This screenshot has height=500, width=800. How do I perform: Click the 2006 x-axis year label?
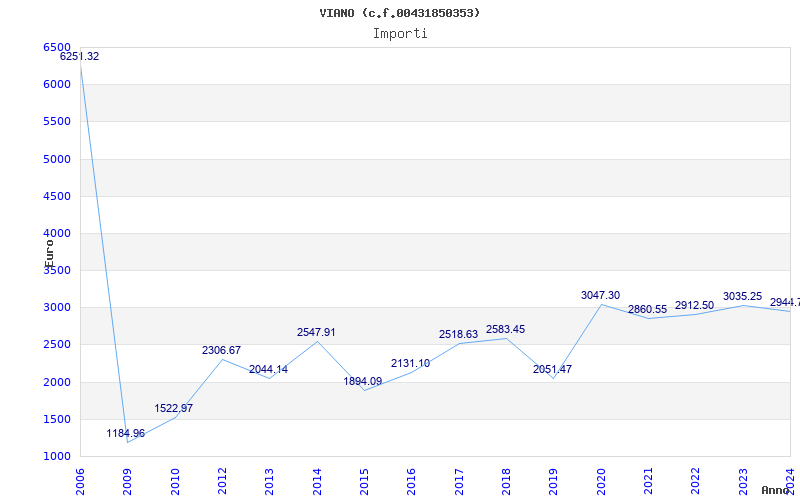coord(80,482)
